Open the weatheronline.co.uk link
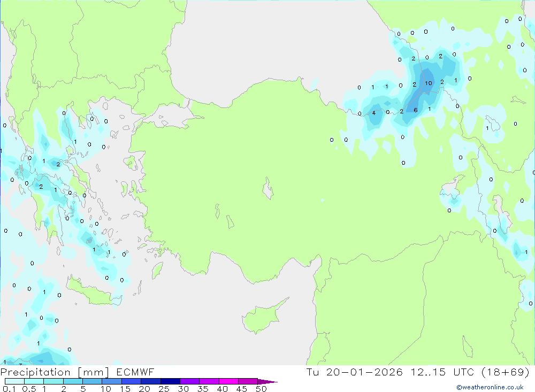The width and height of the screenshot is (535, 392). click(x=490, y=387)
